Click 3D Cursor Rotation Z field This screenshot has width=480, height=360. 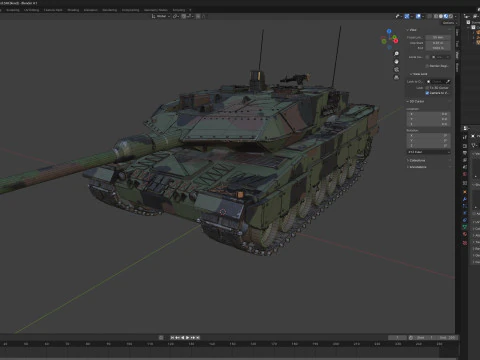429,146
